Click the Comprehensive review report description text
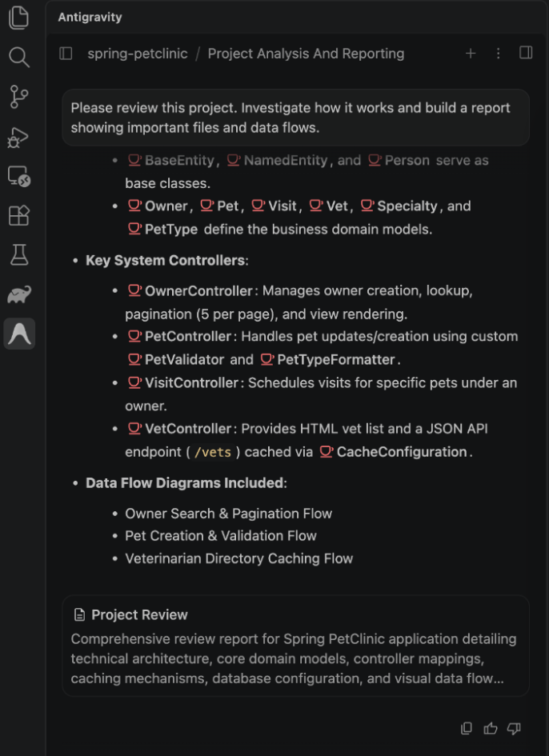 (294, 658)
